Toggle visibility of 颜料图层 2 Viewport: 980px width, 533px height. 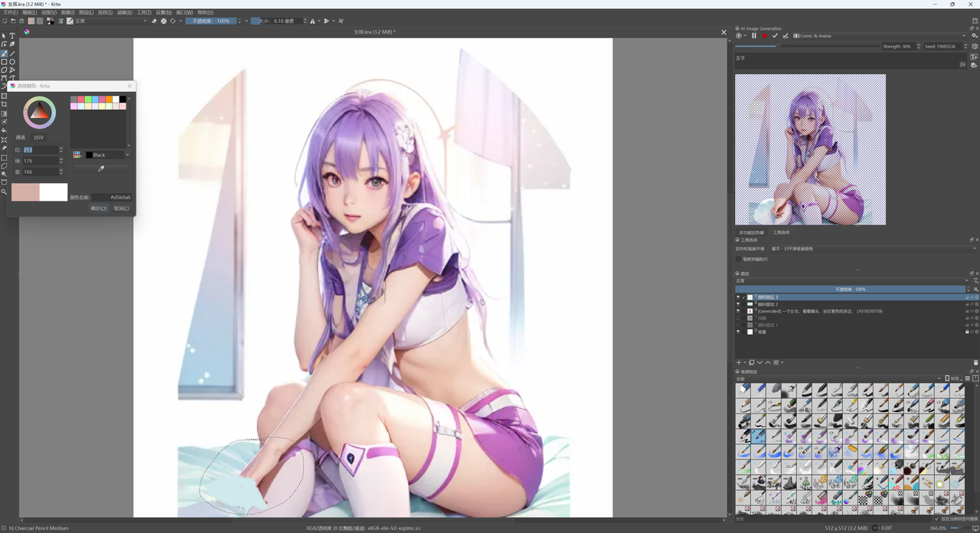tap(738, 304)
